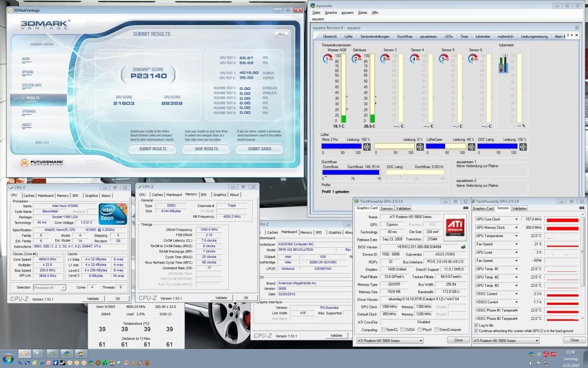Viewport: 588px width, 368px height.
Task: Click the Sensor 3 gauge icon
Action: (x=385, y=59)
